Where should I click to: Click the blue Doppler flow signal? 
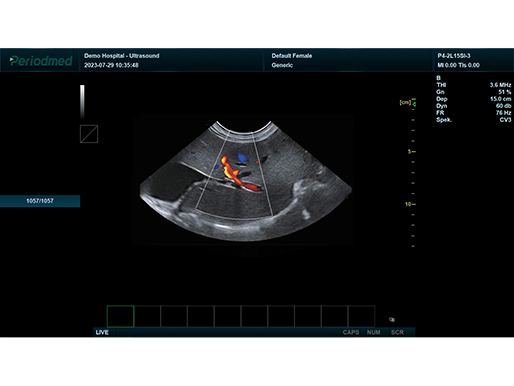click(x=242, y=158)
